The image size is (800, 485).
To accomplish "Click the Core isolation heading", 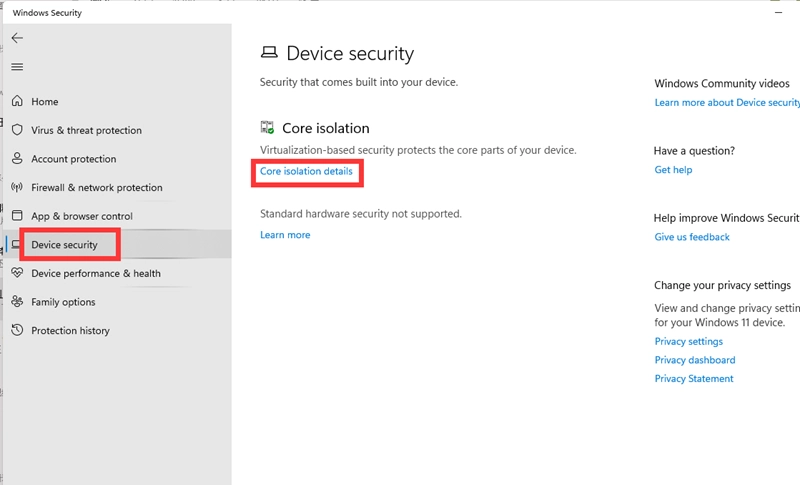I will 326,128.
